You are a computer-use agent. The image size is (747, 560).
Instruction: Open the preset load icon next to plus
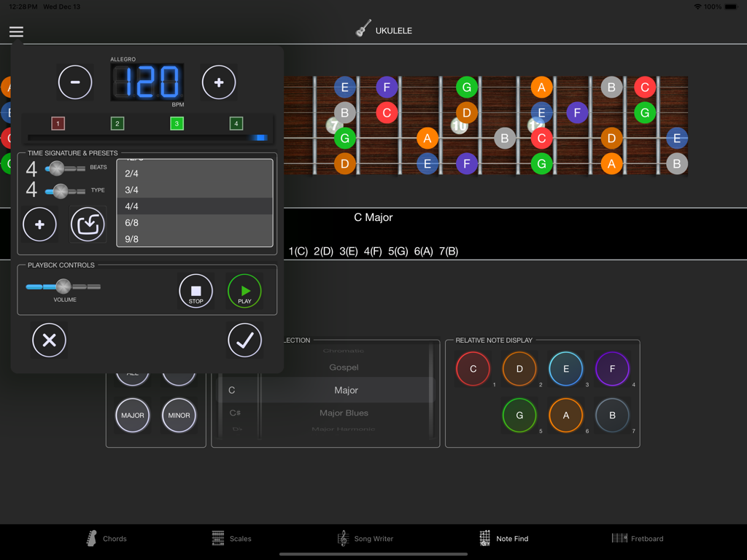point(88,224)
